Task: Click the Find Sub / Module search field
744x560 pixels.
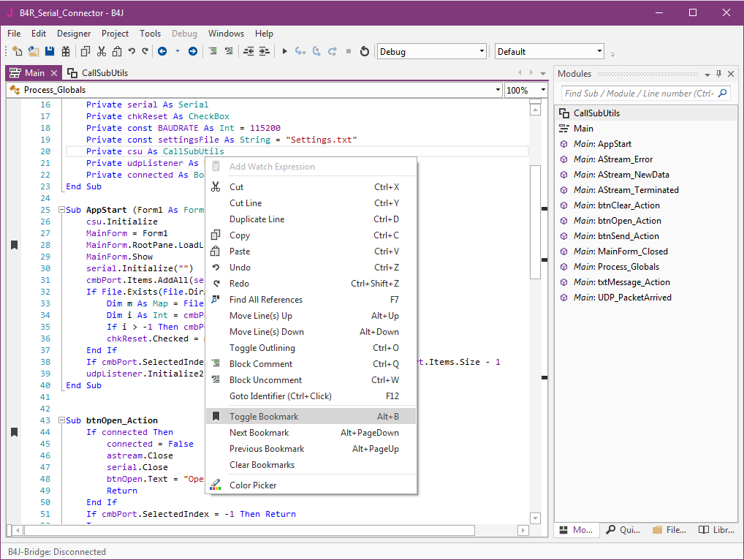Action: click(638, 93)
